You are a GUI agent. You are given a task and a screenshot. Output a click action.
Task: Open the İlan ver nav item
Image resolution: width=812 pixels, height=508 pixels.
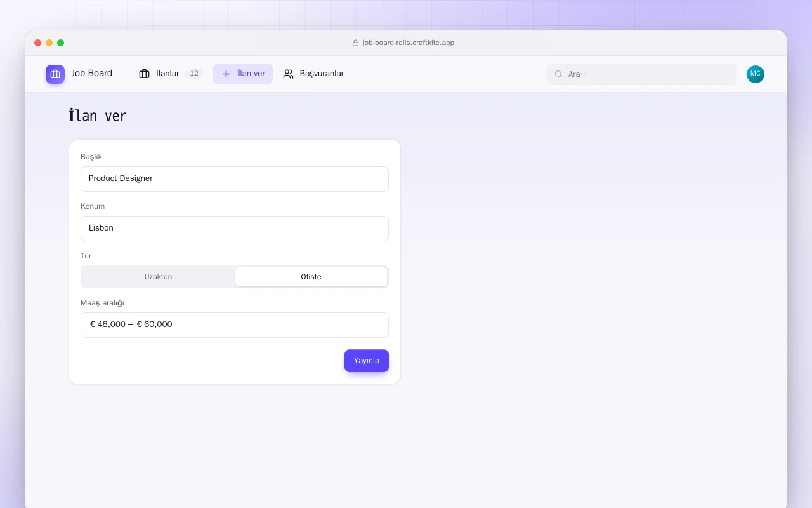click(x=243, y=74)
